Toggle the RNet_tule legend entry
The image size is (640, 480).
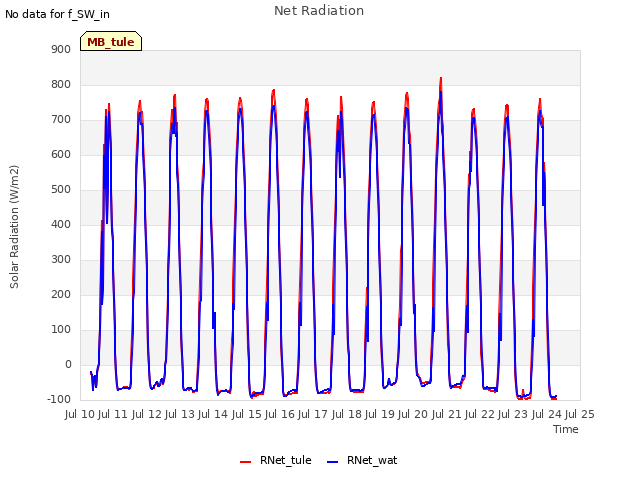(276, 460)
